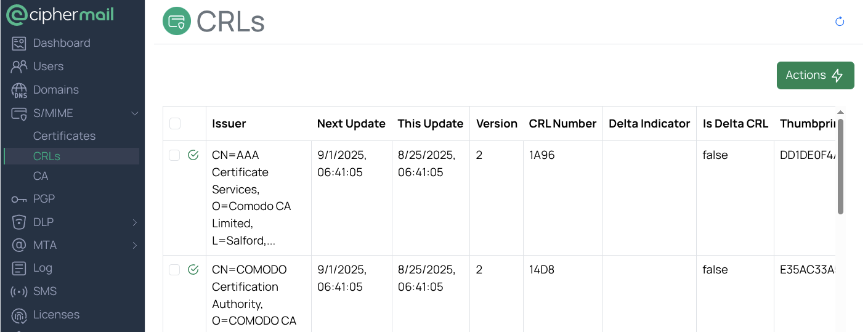Click the DLP shield icon
Viewport: 868px width, 332px height.
(19, 222)
